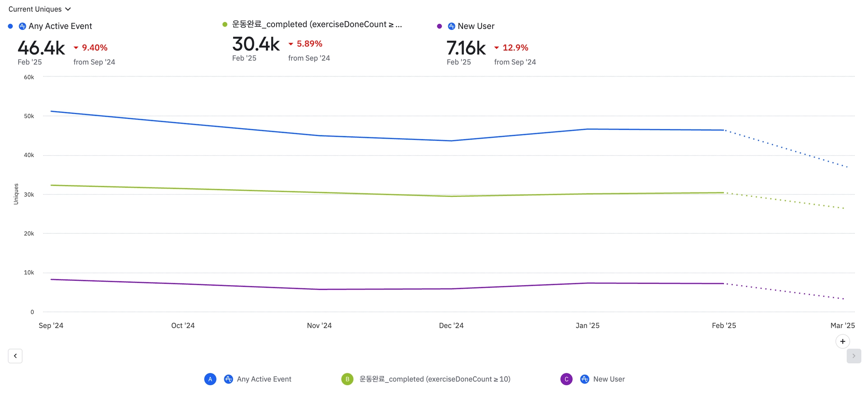Click the 50k y-axis label
This screenshot has height=395, width=868.
click(29, 116)
